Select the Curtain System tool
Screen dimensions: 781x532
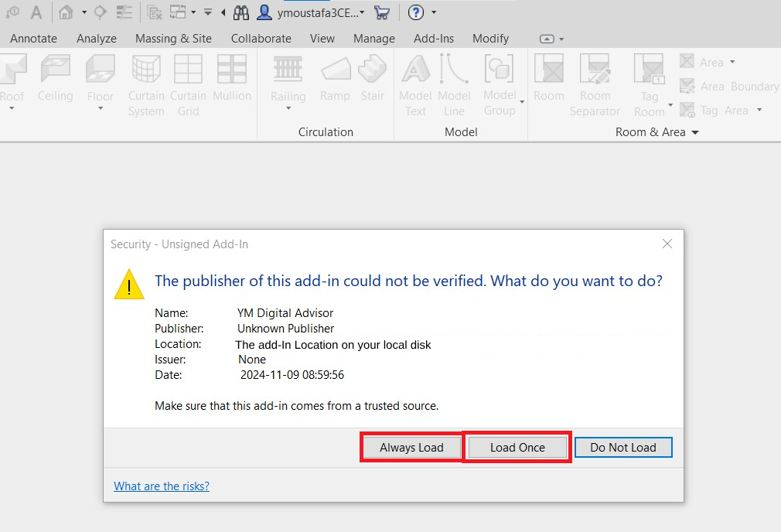click(146, 85)
